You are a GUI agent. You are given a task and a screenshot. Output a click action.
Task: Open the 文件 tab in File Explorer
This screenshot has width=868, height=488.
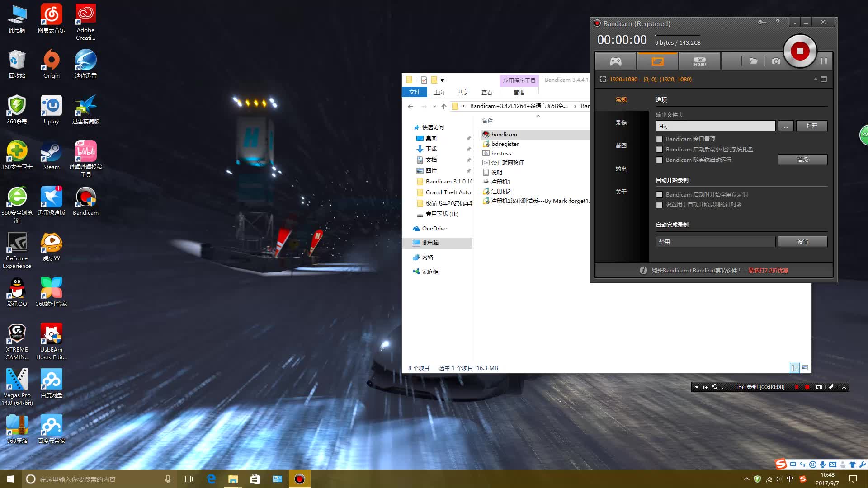click(415, 92)
